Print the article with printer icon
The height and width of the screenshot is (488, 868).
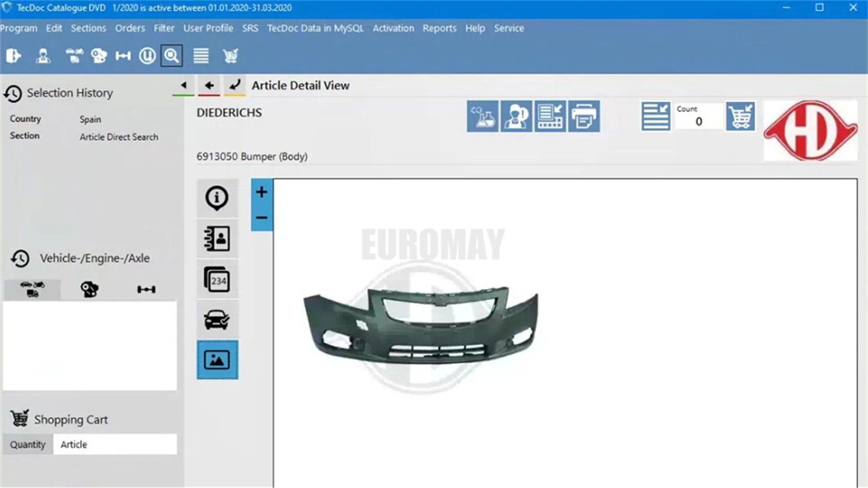click(584, 116)
